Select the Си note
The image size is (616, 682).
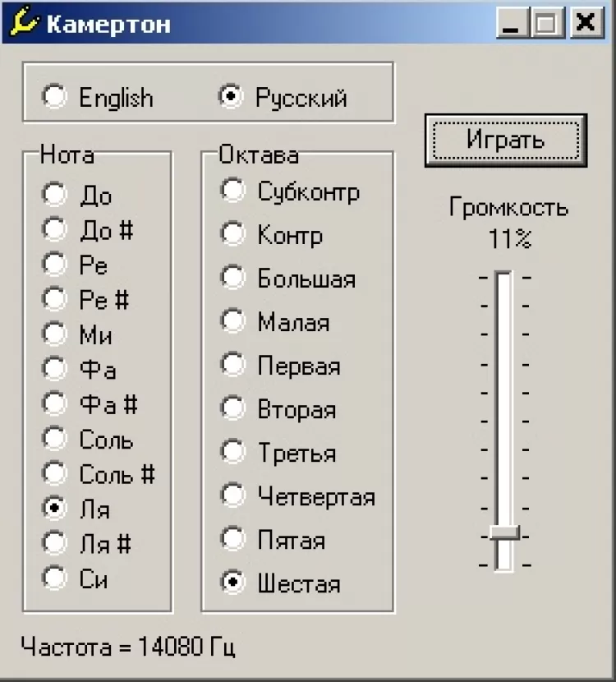point(55,578)
